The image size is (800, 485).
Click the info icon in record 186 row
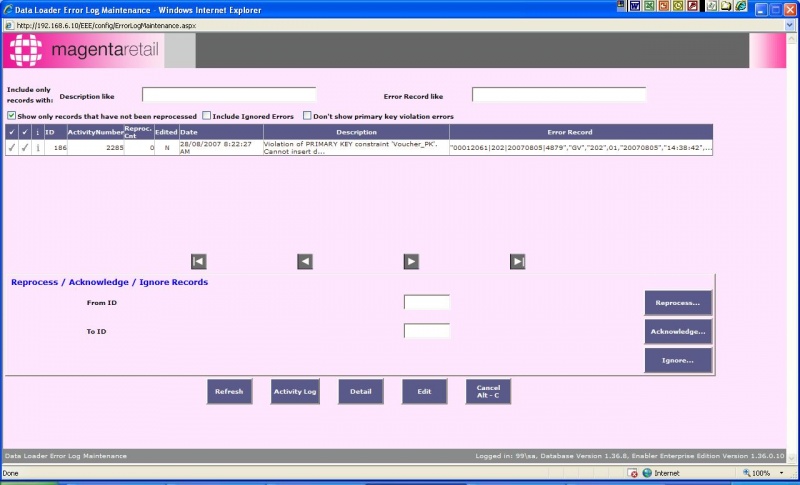click(38, 147)
